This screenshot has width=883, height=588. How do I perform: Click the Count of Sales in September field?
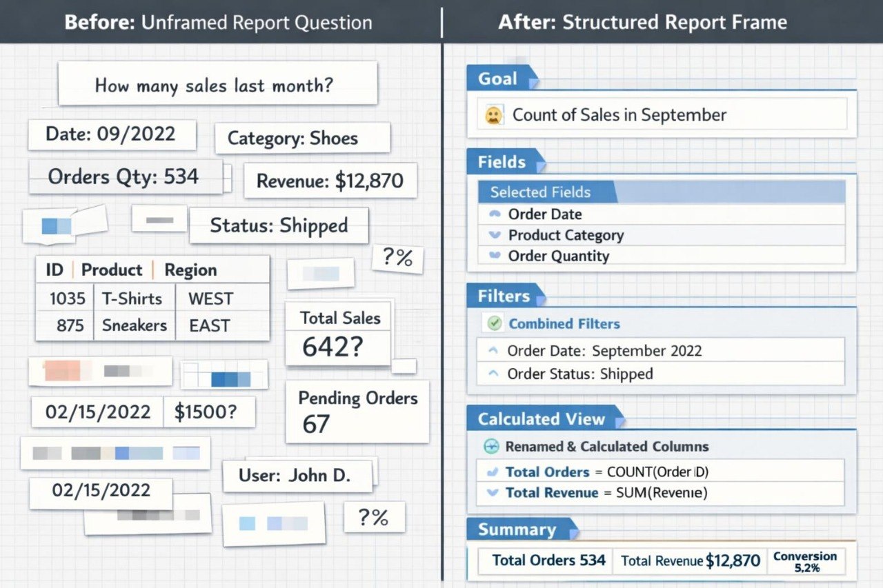pyautogui.click(x=662, y=114)
